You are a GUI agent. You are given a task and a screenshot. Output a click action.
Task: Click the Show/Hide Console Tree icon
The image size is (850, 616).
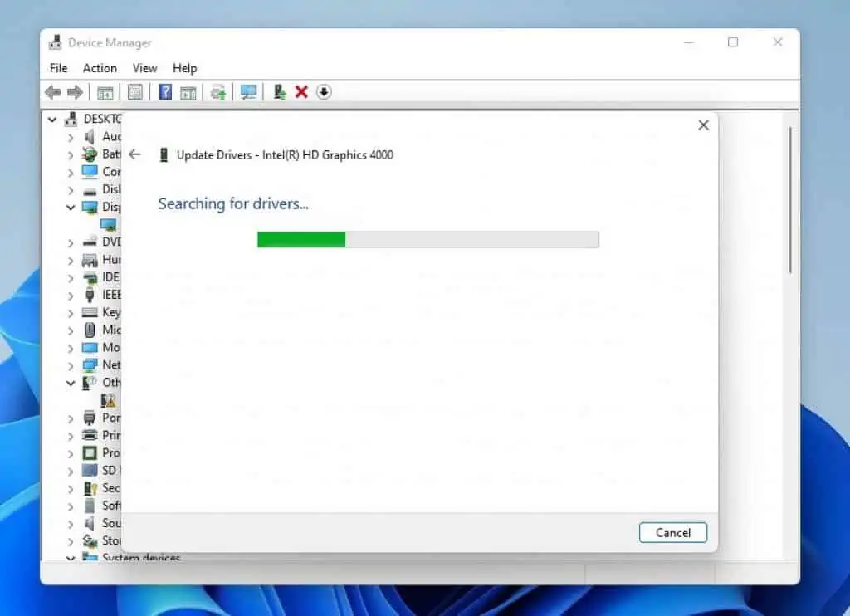(105, 91)
